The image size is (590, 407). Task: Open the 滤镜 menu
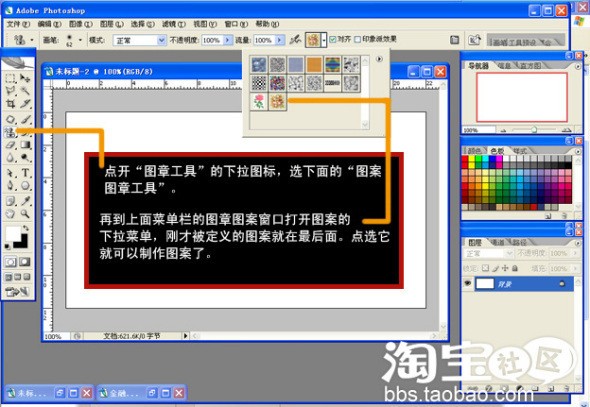coord(173,24)
